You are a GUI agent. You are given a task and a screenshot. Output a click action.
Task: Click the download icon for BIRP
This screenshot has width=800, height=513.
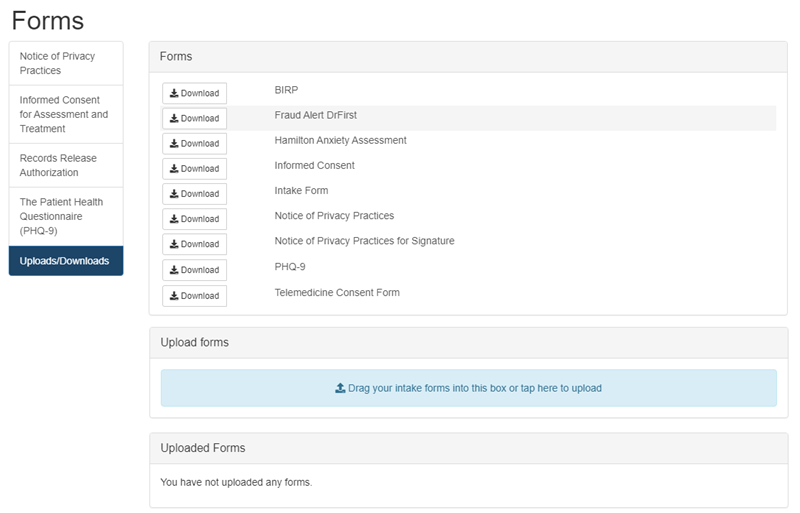(174, 93)
